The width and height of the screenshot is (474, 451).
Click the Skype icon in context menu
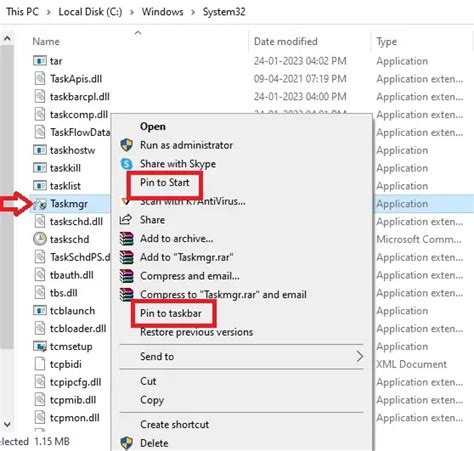[126, 164]
